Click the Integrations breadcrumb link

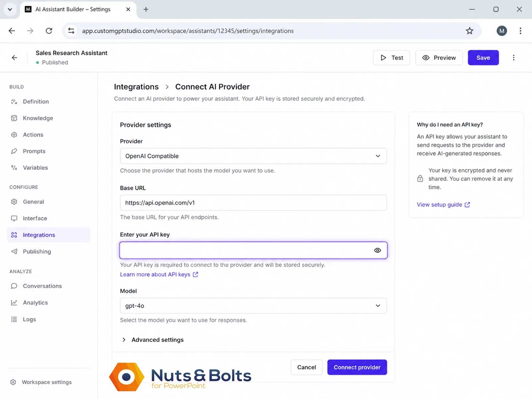(136, 87)
